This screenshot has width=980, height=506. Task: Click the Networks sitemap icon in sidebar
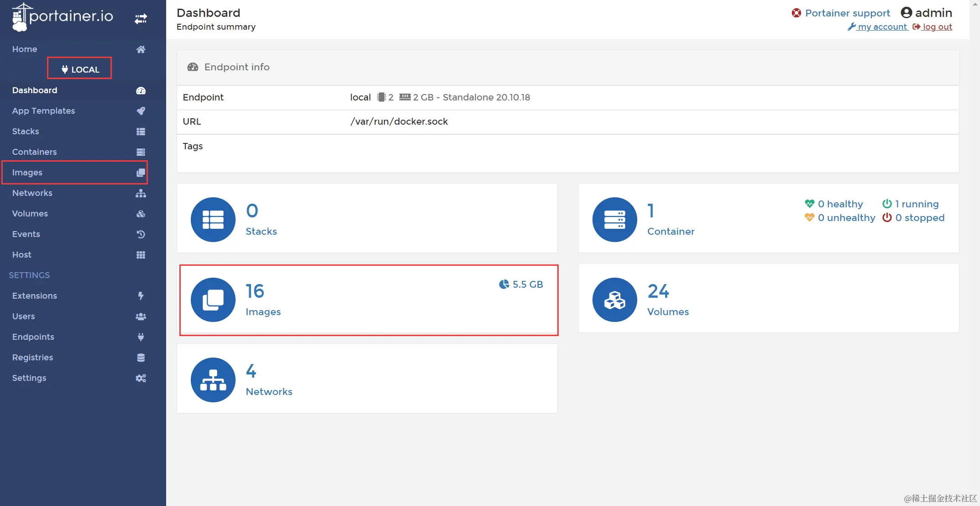click(x=141, y=193)
